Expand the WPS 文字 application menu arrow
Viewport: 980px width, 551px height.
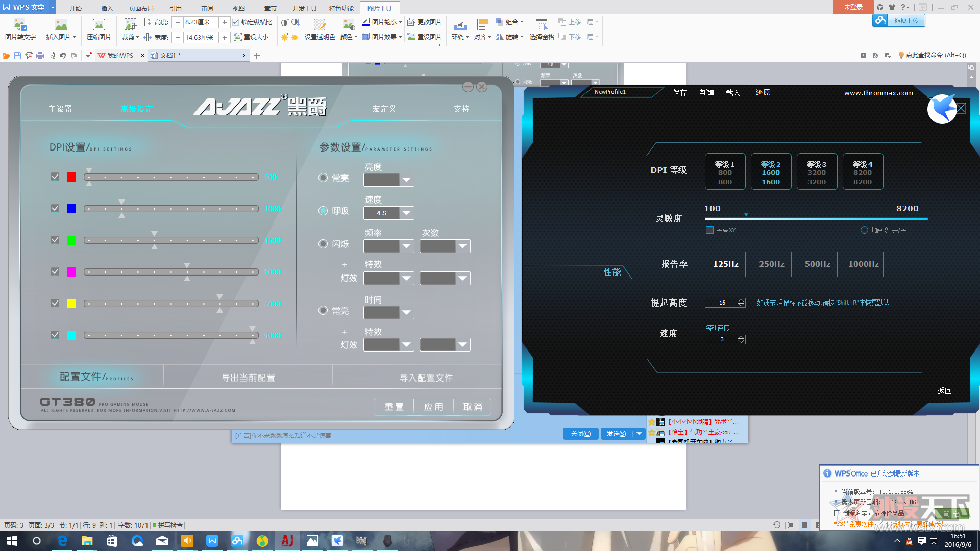[x=53, y=7]
